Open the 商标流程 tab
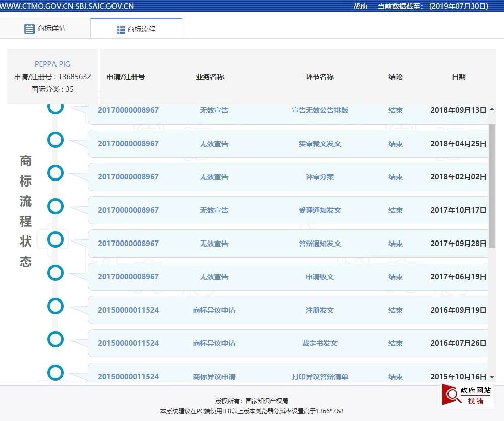504x421 pixels. pos(136,29)
